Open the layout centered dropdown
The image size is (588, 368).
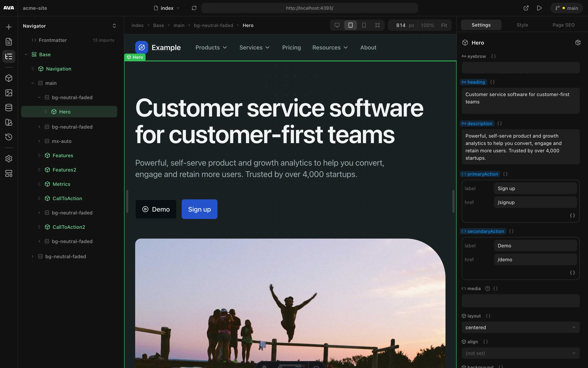(x=520, y=327)
